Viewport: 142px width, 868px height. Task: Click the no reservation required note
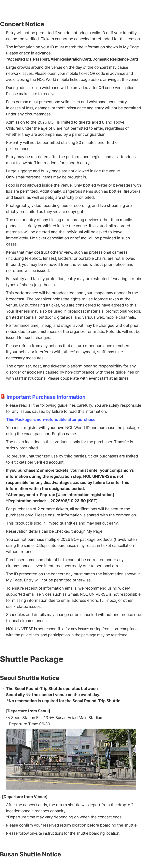point(64,701)
